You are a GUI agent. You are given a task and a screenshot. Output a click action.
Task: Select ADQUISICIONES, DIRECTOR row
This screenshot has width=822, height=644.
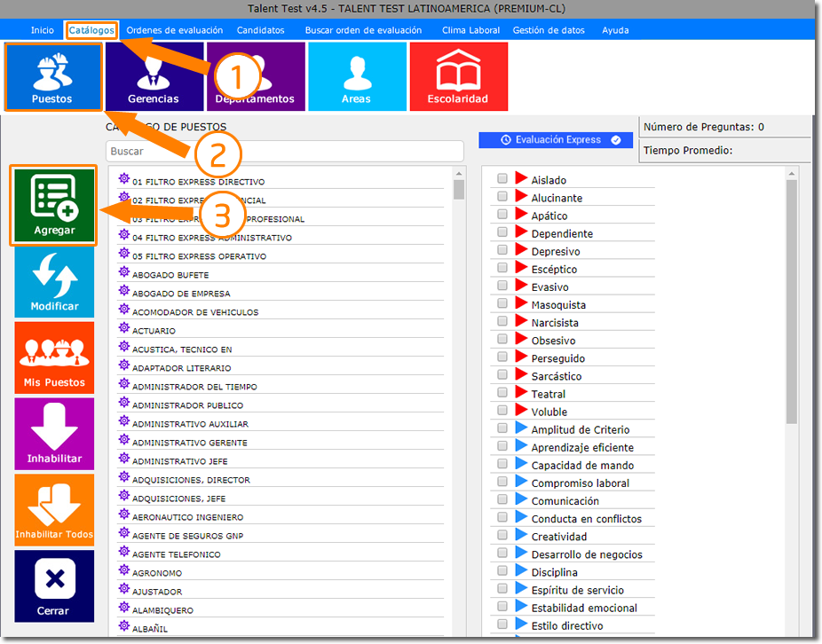coord(281,477)
